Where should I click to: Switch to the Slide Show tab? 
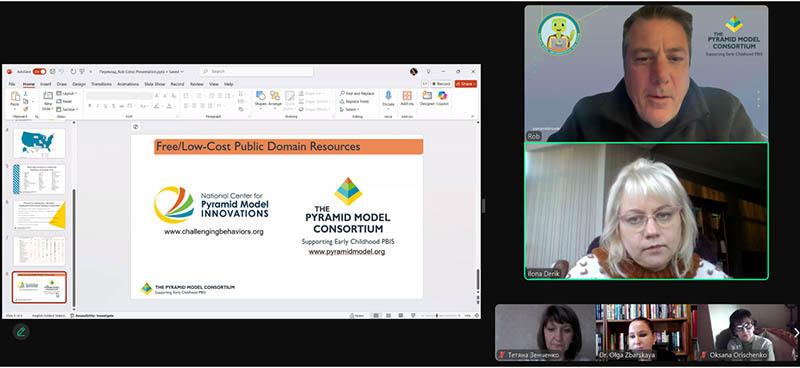[x=155, y=84]
